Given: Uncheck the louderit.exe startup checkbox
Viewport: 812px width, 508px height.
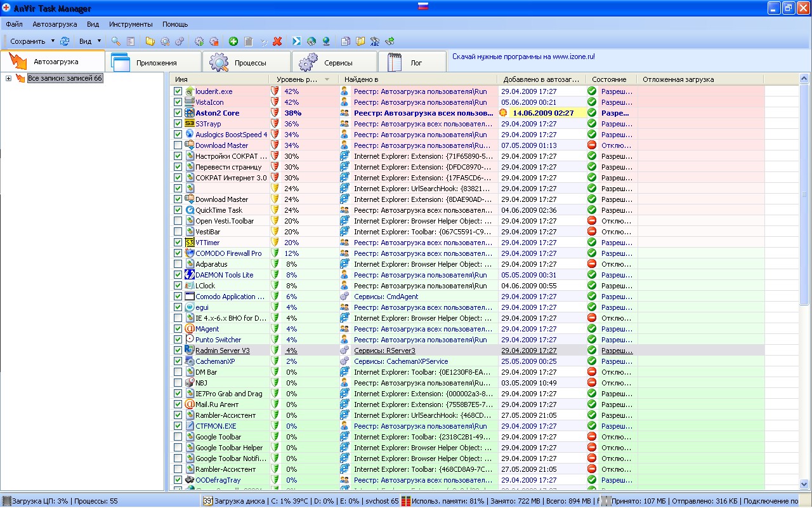Looking at the screenshot, I should [178, 91].
